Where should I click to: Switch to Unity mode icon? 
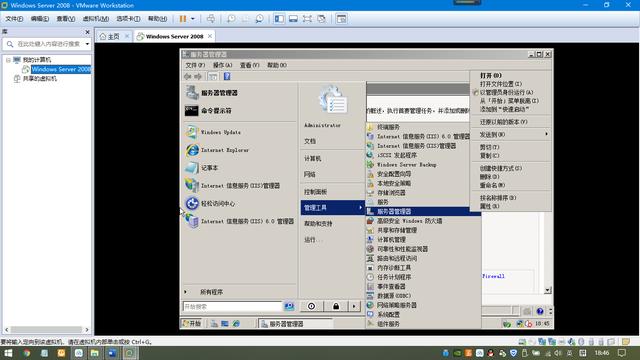tap(321, 19)
